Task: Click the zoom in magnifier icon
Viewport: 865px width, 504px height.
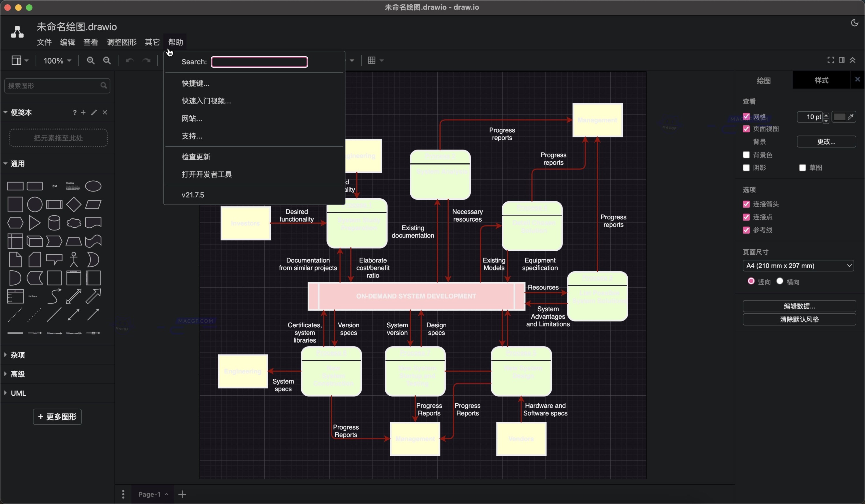Action: (x=91, y=61)
